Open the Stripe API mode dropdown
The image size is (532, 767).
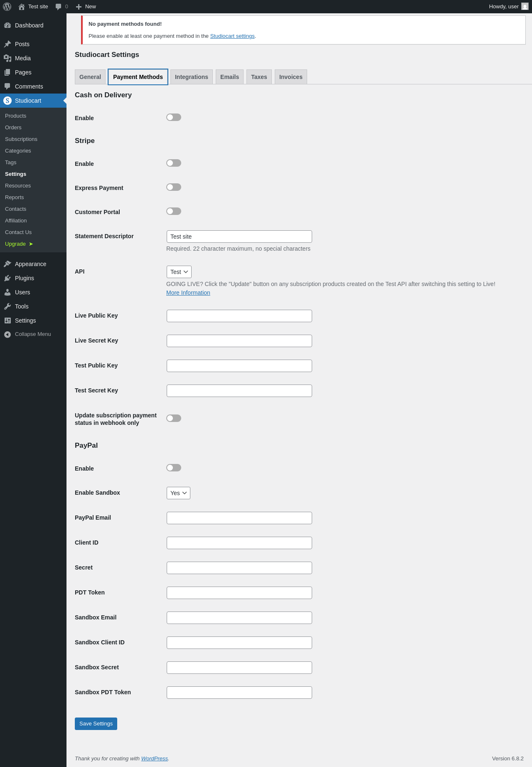click(179, 272)
